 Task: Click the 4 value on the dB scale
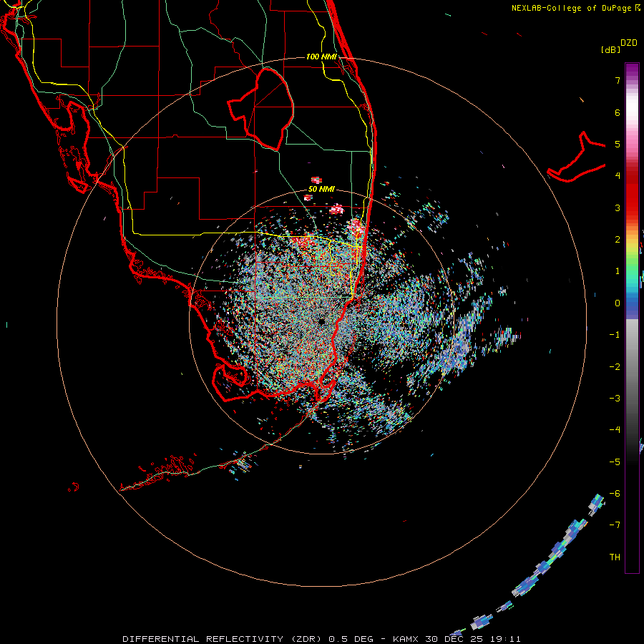coord(618,176)
